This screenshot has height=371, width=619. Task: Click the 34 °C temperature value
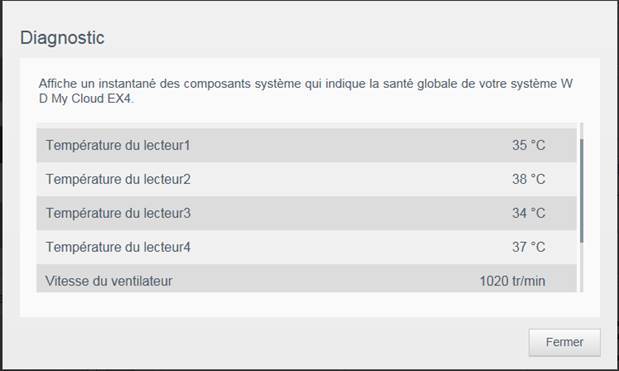529,213
